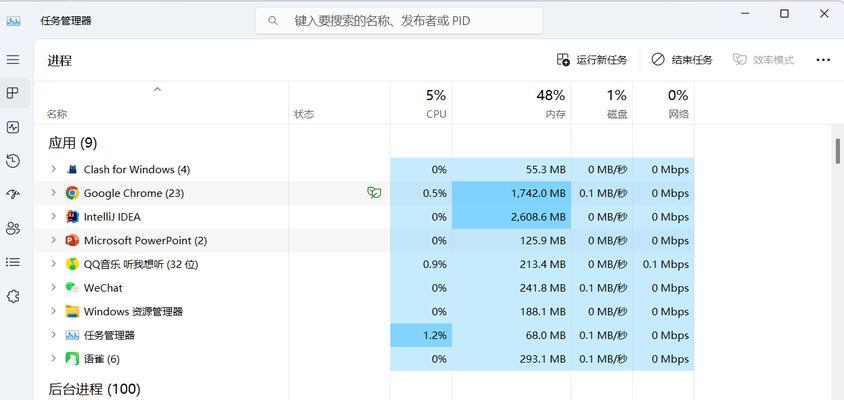Open the hamburger navigation menu
The image size is (844, 400).
13,59
